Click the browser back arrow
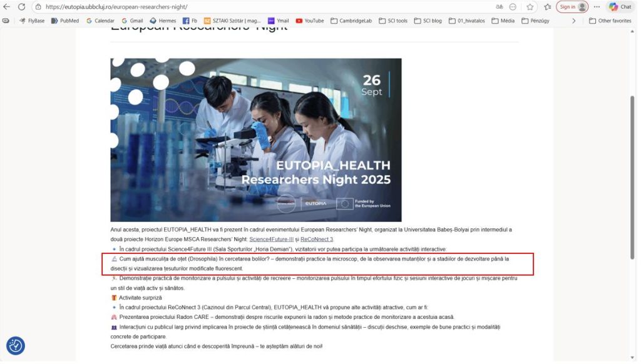The width and height of the screenshot is (641, 364). [x=7, y=7]
